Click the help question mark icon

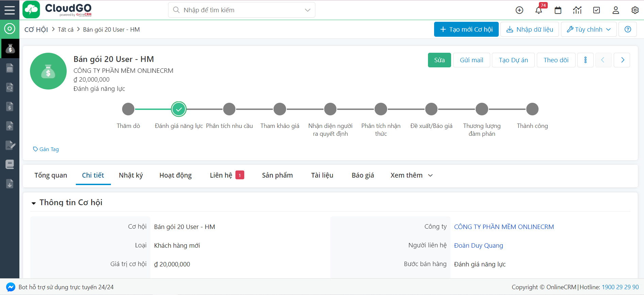click(628, 29)
